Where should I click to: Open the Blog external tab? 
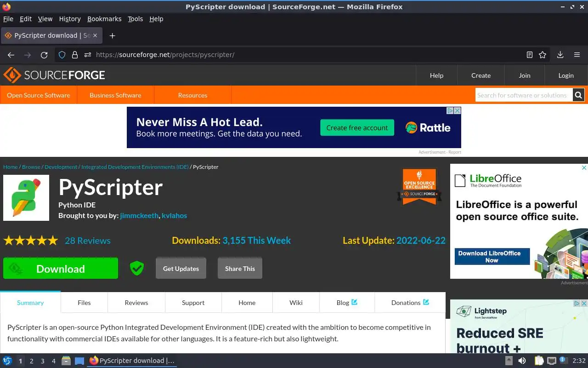pos(347,303)
